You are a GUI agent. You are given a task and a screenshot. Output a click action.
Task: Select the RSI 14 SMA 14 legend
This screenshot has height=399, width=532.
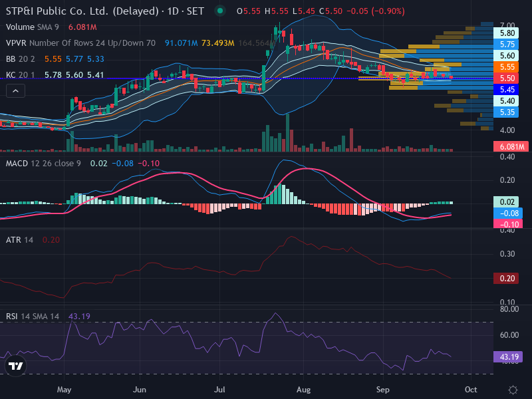tap(32, 317)
